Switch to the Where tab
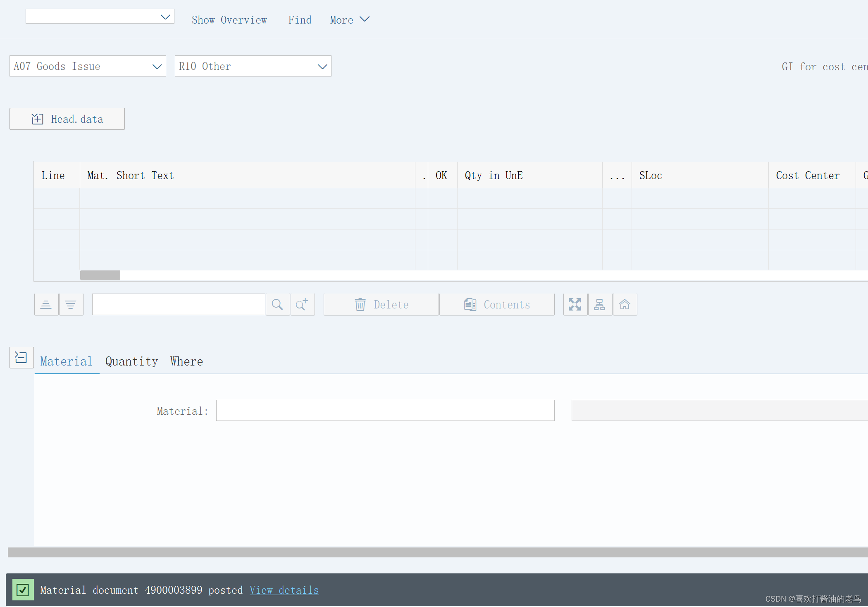The image size is (868, 607). 186,361
